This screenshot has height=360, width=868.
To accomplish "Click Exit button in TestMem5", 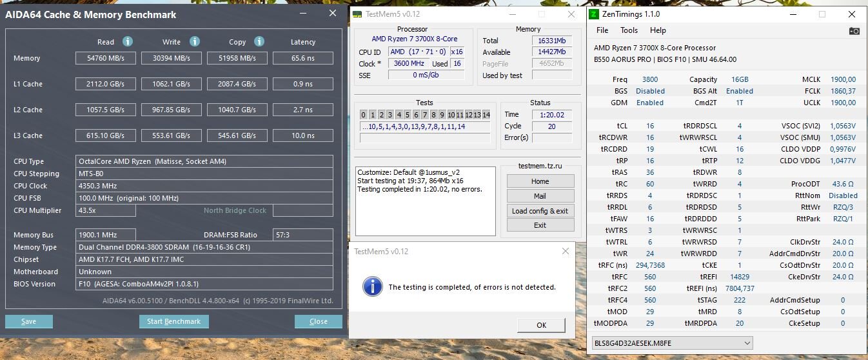I will [540, 225].
